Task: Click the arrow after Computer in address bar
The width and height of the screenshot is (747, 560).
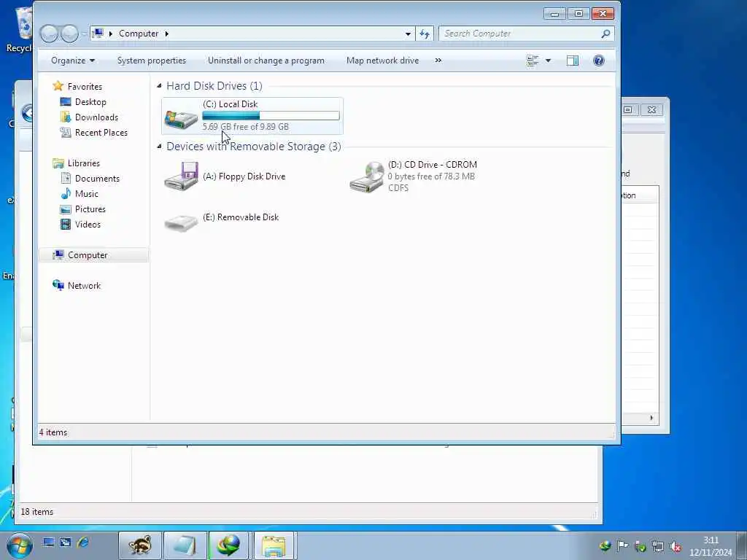Action: 167,34
